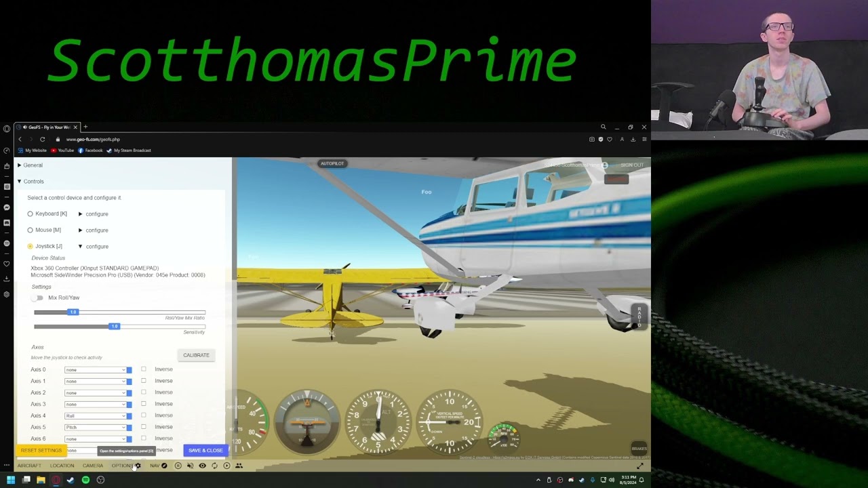This screenshot has height=488, width=868.
Task: Open the CAMERA menu
Action: (x=93, y=466)
